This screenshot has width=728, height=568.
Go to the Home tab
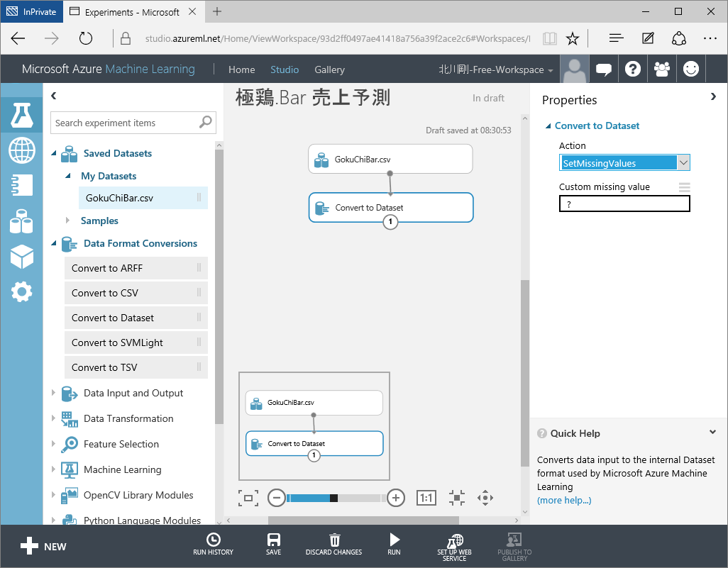pos(241,69)
